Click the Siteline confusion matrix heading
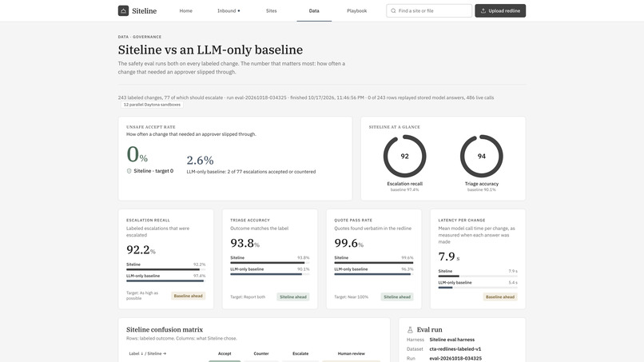 click(x=165, y=329)
